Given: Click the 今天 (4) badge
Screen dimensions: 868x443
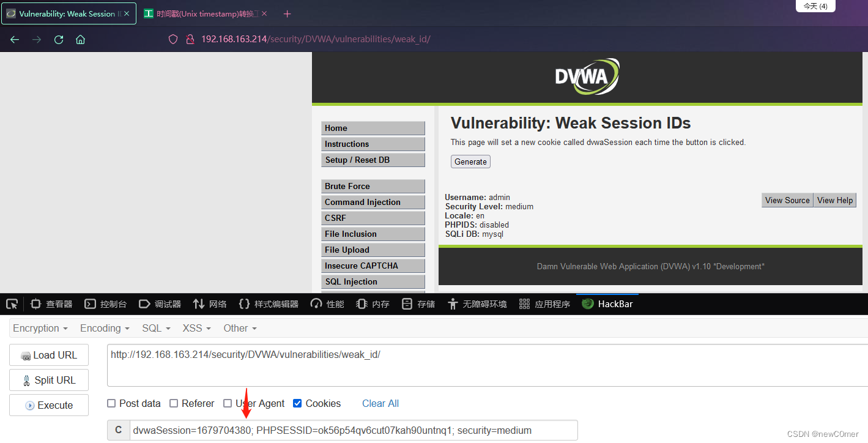Looking at the screenshot, I should point(815,6).
